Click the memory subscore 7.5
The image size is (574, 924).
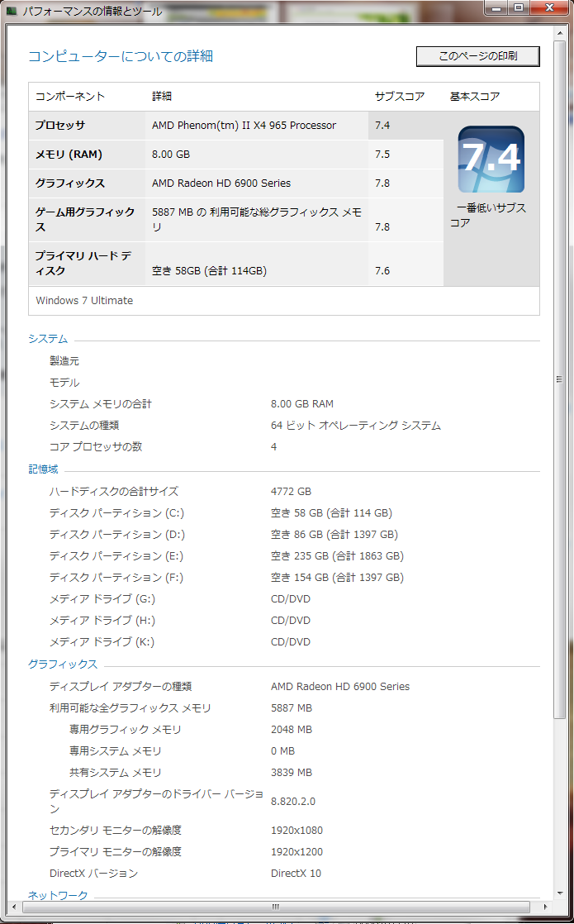pos(382,155)
